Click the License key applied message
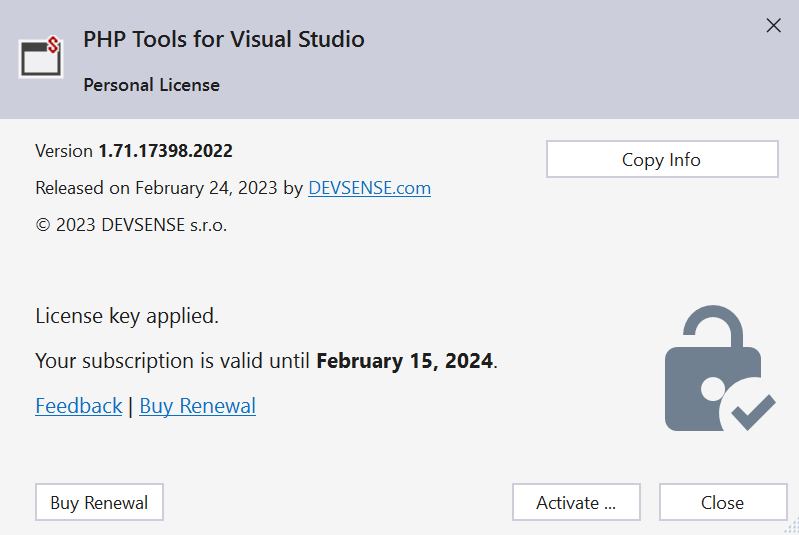This screenshot has height=535, width=799. [x=127, y=316]
